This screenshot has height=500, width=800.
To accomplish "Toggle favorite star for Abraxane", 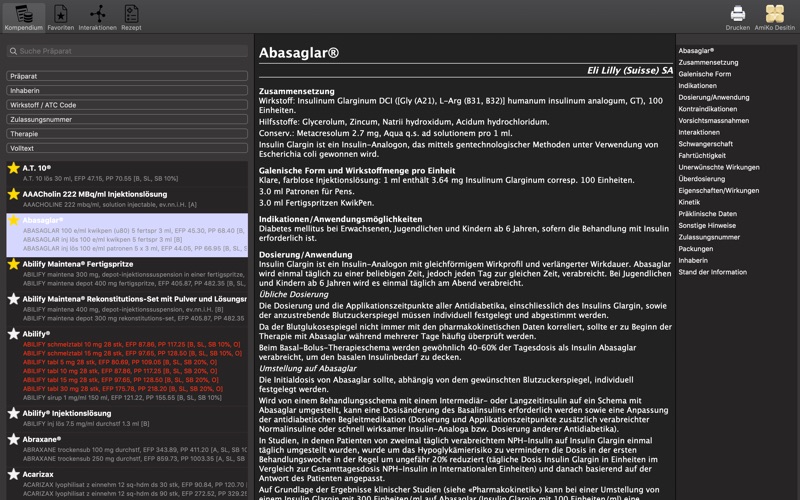I will 14,439.
